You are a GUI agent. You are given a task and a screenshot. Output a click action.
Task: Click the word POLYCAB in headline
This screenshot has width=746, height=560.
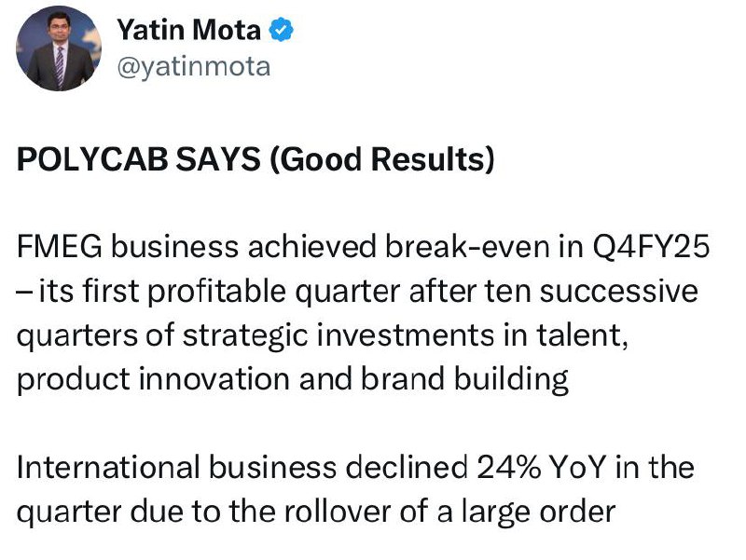(x=92, y=158)
